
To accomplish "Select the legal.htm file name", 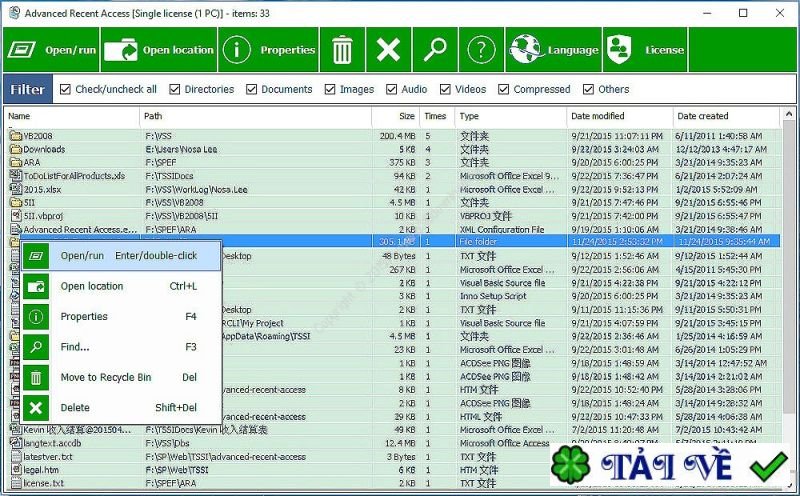I will click(x=41, y=469).
